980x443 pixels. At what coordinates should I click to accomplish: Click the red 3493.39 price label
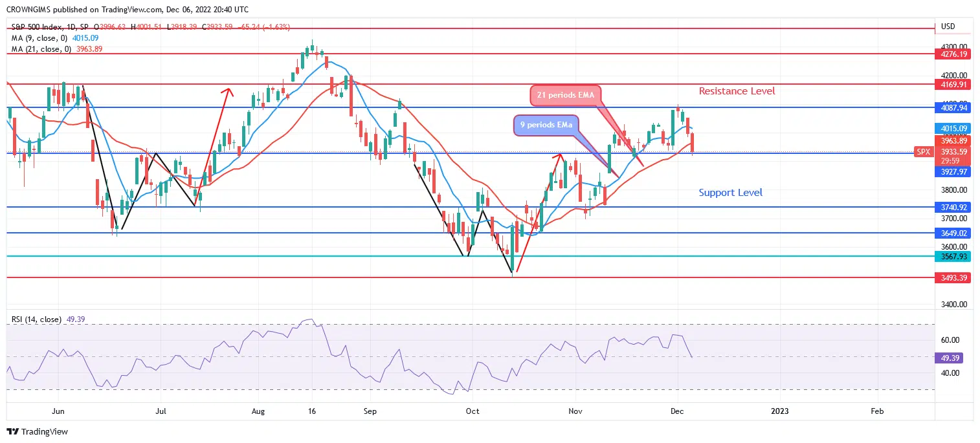(955, 277)
